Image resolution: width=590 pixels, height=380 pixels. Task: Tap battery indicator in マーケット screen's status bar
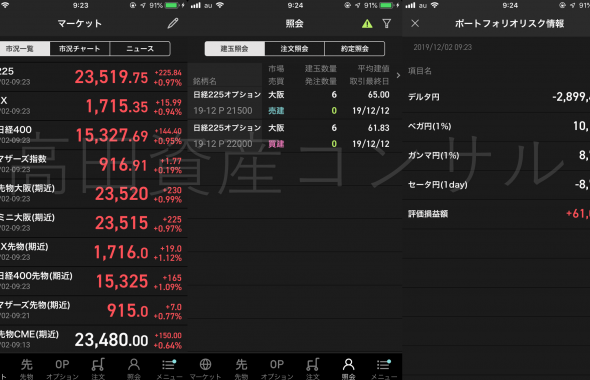coord(172,5)
